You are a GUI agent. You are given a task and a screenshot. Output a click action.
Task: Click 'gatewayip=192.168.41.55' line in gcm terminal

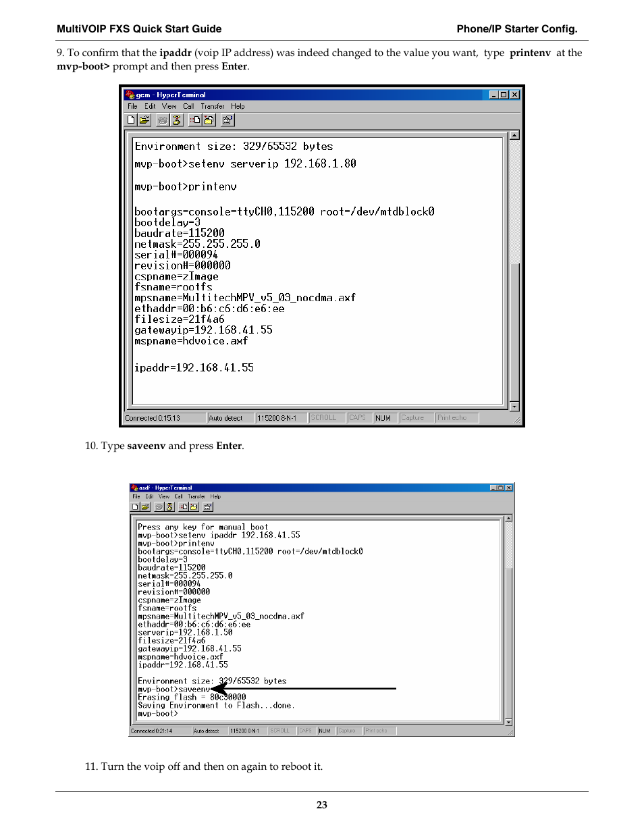(204, 330)
